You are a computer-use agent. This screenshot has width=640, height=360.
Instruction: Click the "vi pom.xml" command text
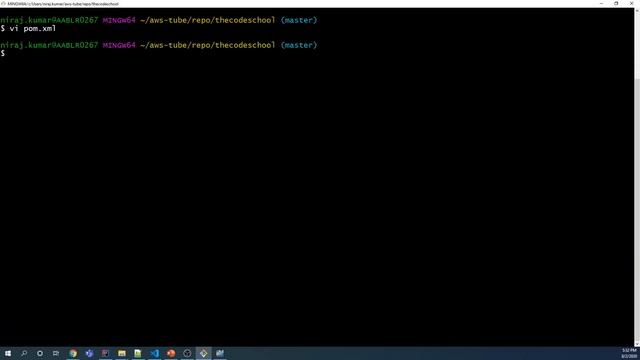click(33, 29)
